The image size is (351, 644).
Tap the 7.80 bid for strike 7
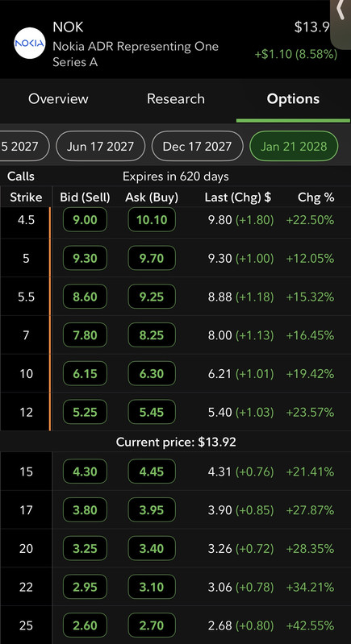tap(85, 335)
